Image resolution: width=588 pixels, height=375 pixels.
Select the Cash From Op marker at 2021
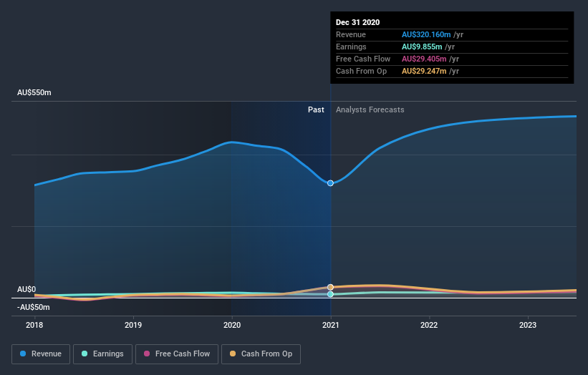[x=330, y=288]
